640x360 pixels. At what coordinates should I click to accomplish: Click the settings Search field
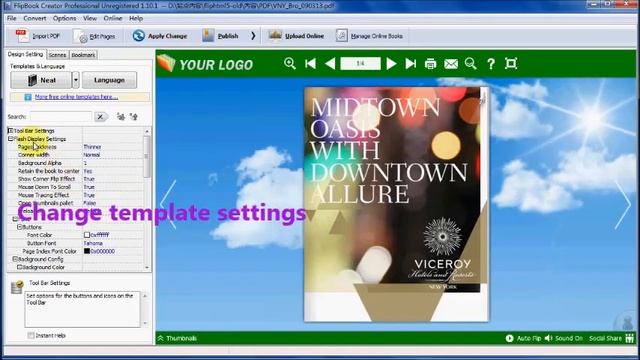click(61, 117)
